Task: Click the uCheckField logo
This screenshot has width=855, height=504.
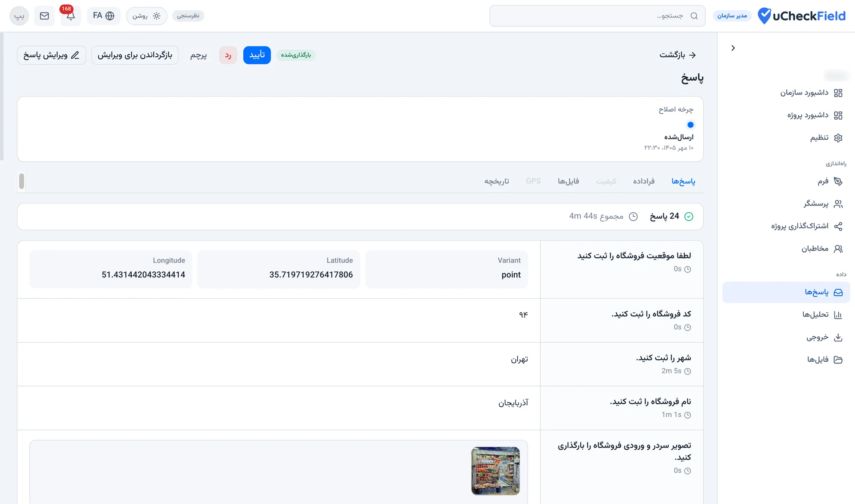Action: coord(802,16)
